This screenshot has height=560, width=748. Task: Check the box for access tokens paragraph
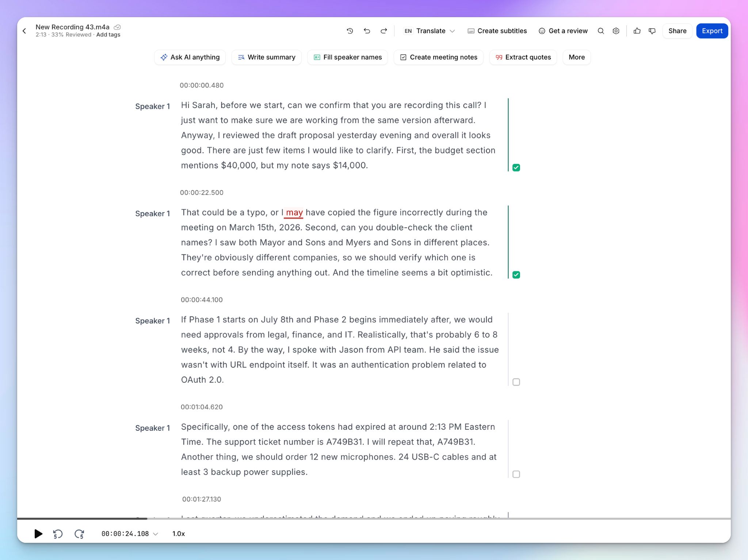516,474
